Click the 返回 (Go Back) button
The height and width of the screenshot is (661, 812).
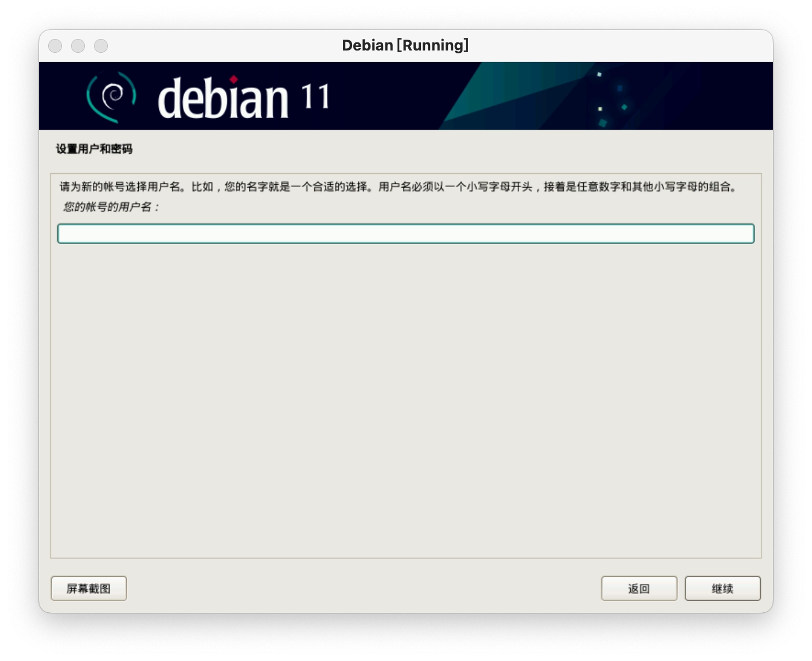(x=639, y=589)
